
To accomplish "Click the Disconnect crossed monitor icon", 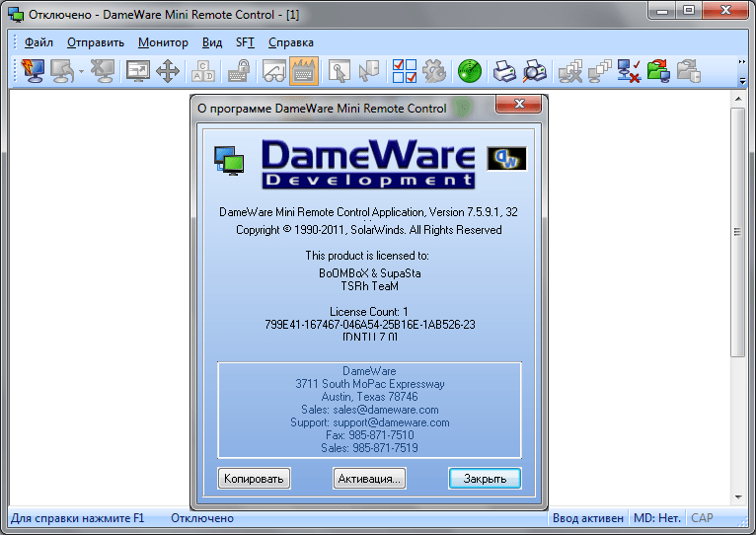I will (x=104, y=71).
